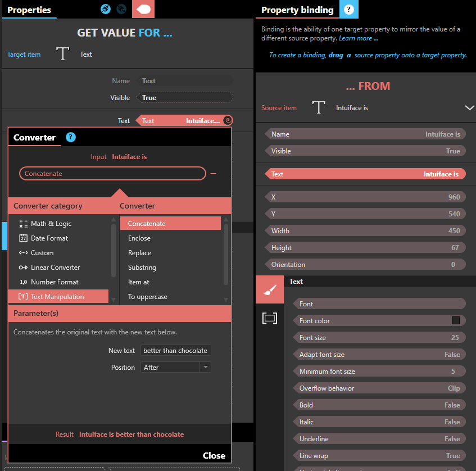
Task: Select the Height property 67
Action: [x=365, y=247]
